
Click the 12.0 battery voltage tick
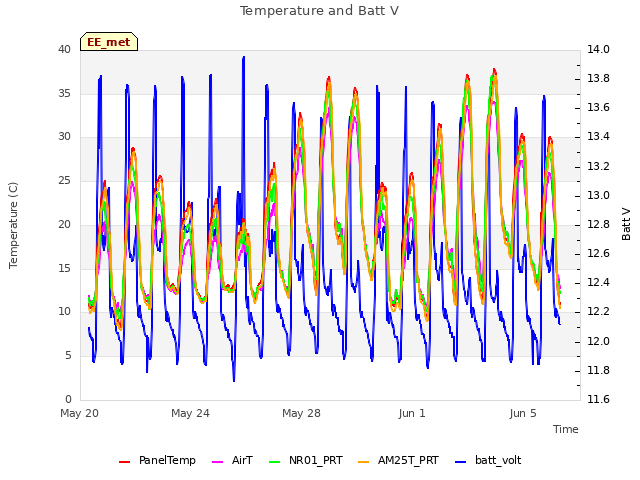click(598, 341)
